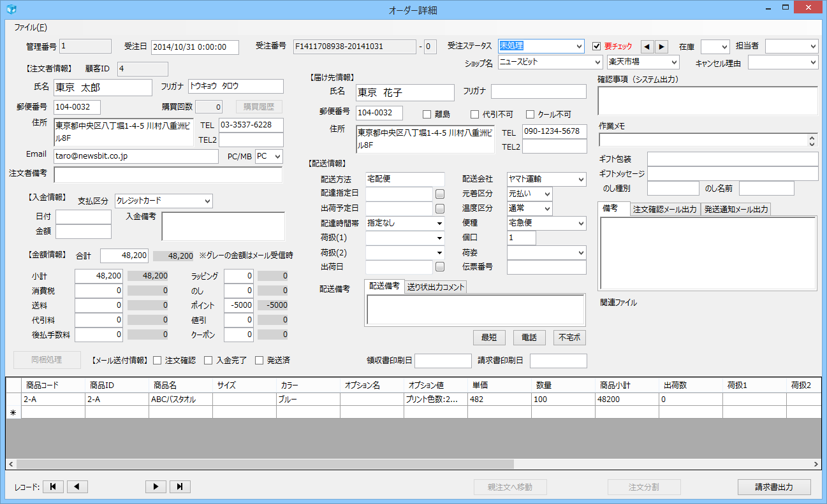The height and width of the screenshot is (504, 827).
Task: Click the app icon in title bar
Action: [11, 10]
